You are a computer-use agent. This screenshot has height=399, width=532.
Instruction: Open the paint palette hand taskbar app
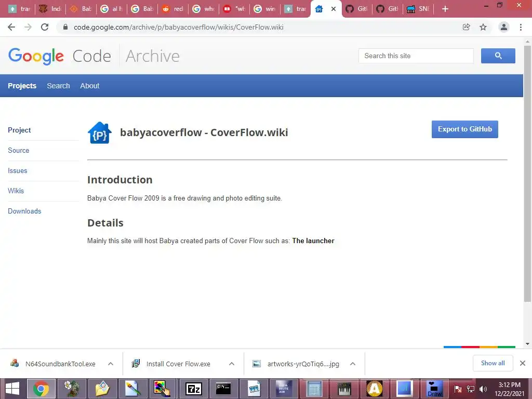tap(162, 389)
